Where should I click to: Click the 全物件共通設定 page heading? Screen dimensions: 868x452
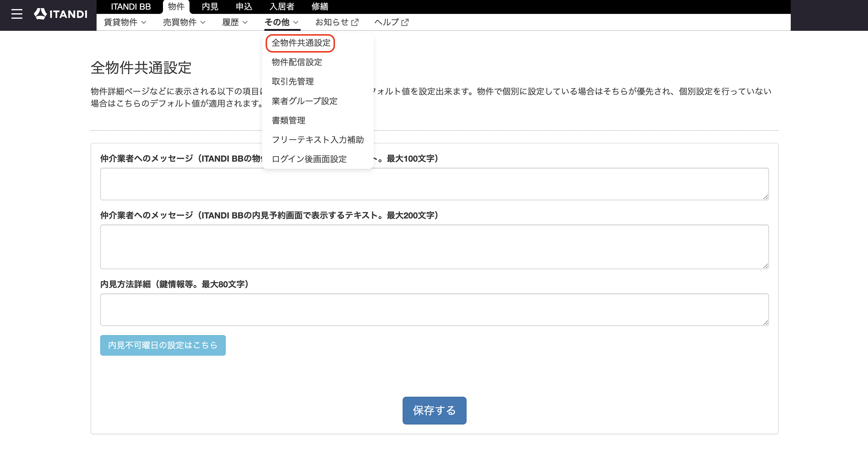(x=141, y=68)
